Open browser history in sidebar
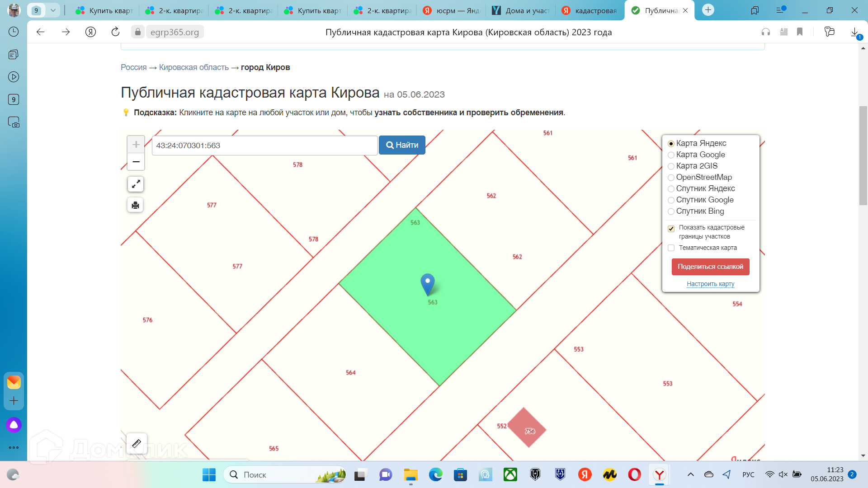The height and width of the screenshot is (488, 868). [x=14, y=32]
